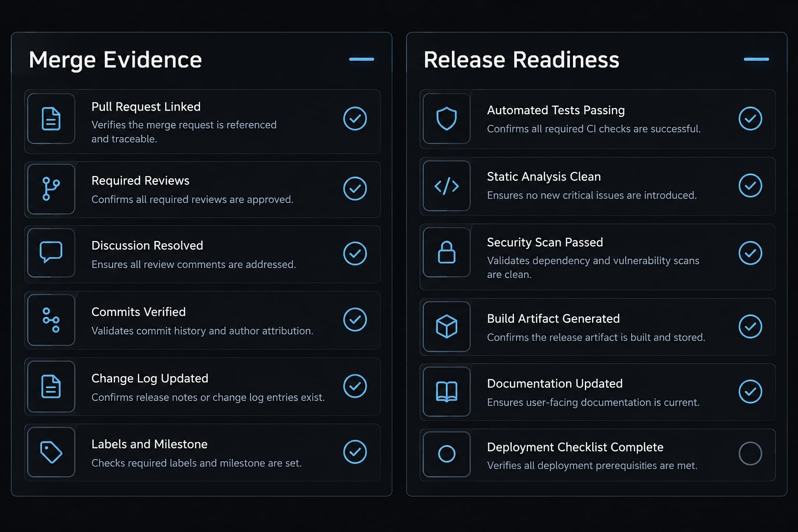Uncheck the Automated Tests Passing checkmark

point(751,118)
